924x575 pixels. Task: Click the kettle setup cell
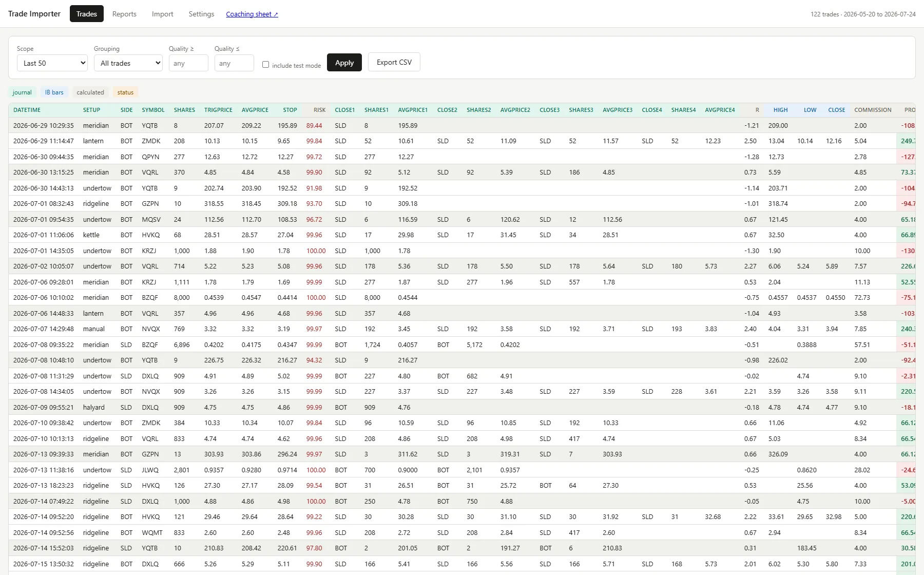[91, 235]
